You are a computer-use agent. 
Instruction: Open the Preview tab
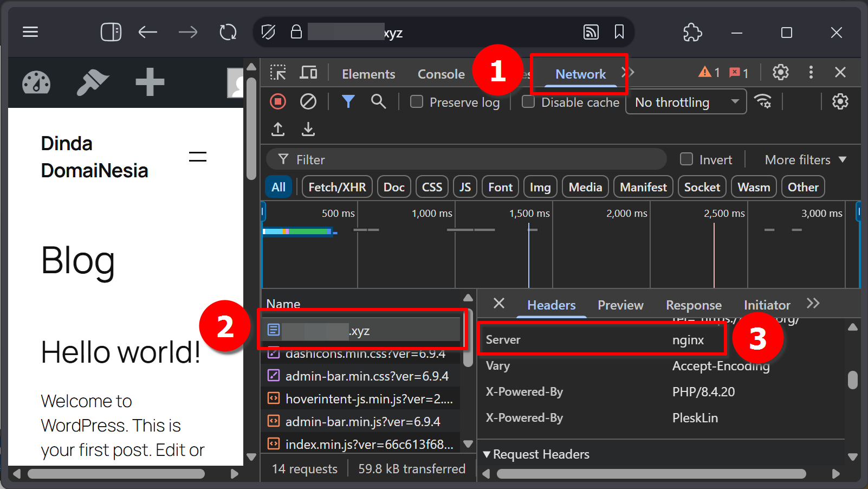click(620, 305)
